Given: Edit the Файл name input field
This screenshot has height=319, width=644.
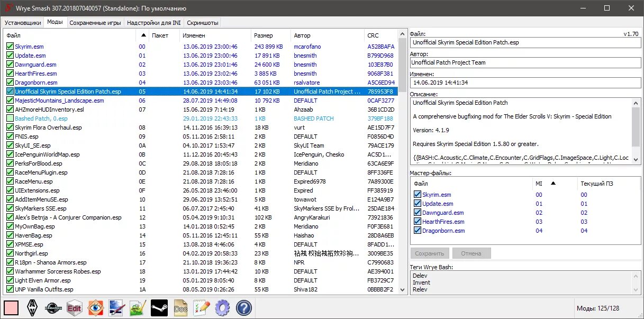Looking at the screenshot, I should pos(525,42).
